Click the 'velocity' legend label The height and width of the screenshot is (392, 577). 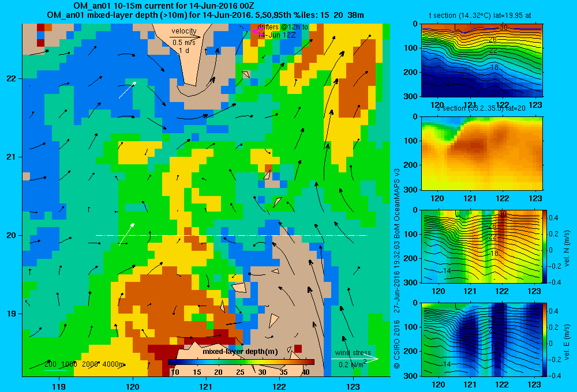pyautogui.click(x=184, y=31)
